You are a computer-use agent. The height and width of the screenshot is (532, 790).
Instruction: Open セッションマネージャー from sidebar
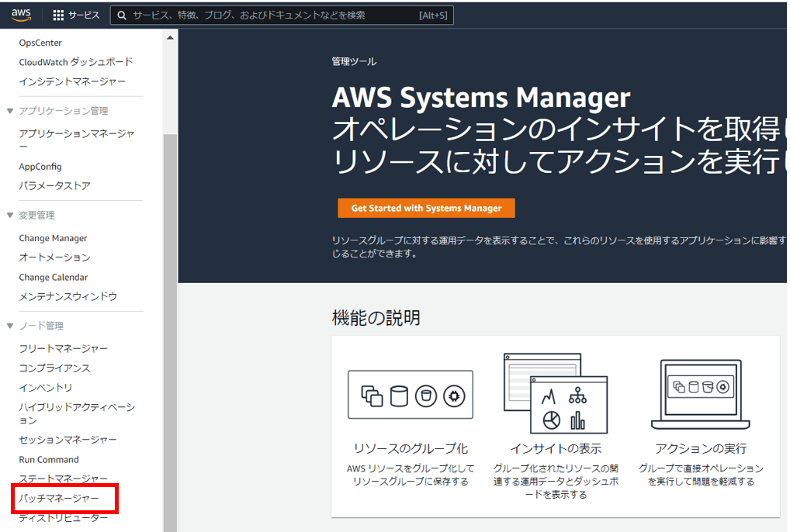68,440
